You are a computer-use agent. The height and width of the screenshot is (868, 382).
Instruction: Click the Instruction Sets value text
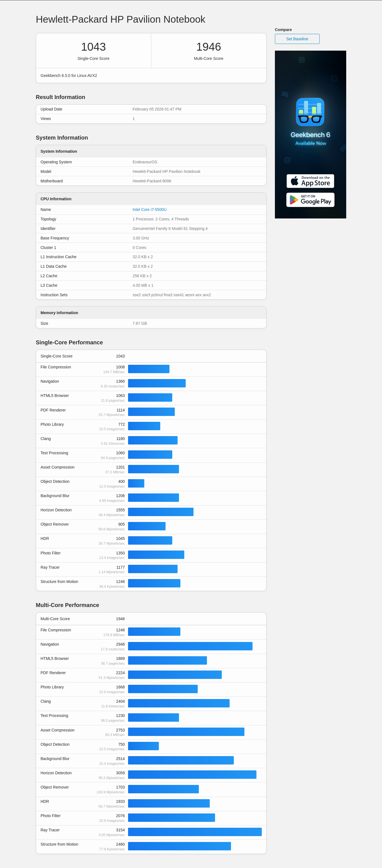(171, 295)
